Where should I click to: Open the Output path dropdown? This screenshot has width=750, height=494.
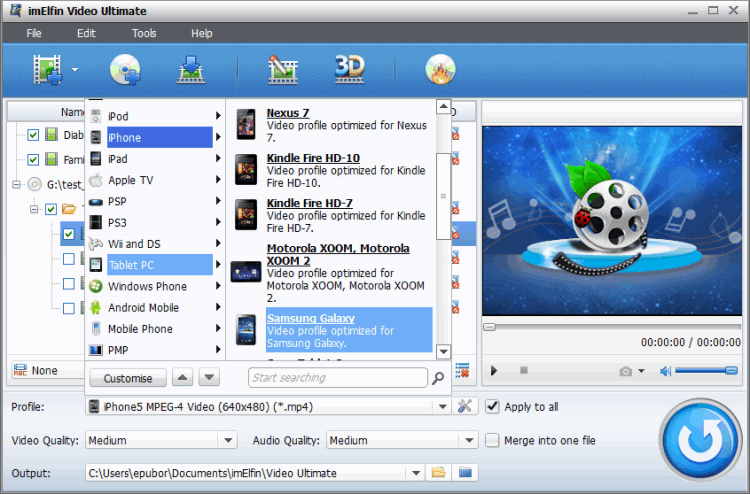click(416, 473)
